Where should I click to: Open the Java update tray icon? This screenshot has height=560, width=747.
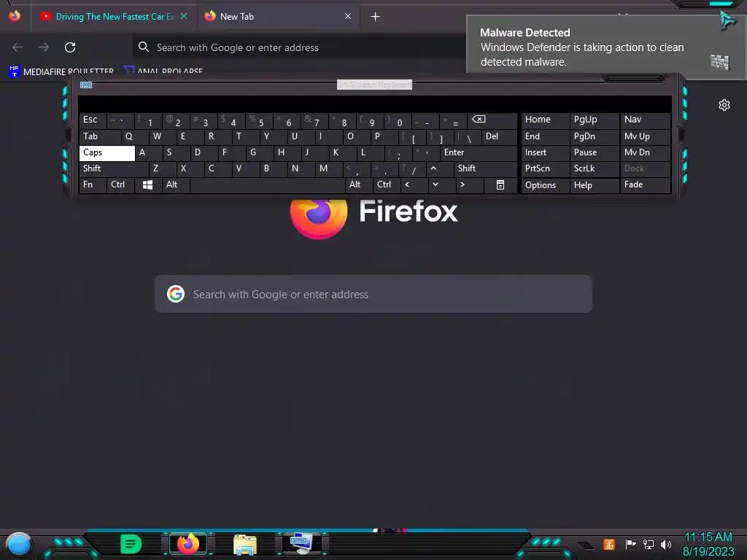click(609, 544)
